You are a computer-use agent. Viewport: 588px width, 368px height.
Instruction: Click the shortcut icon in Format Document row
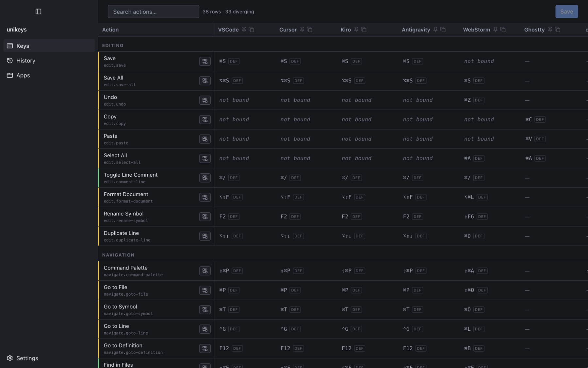205,197
